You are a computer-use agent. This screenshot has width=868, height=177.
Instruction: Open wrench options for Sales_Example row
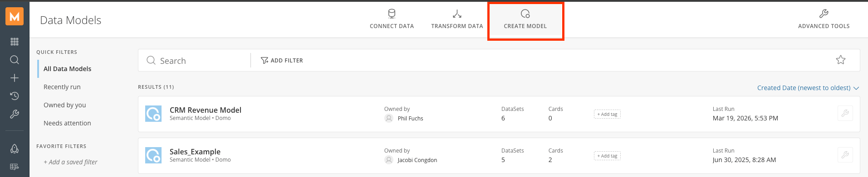click(x=845, y=155)
